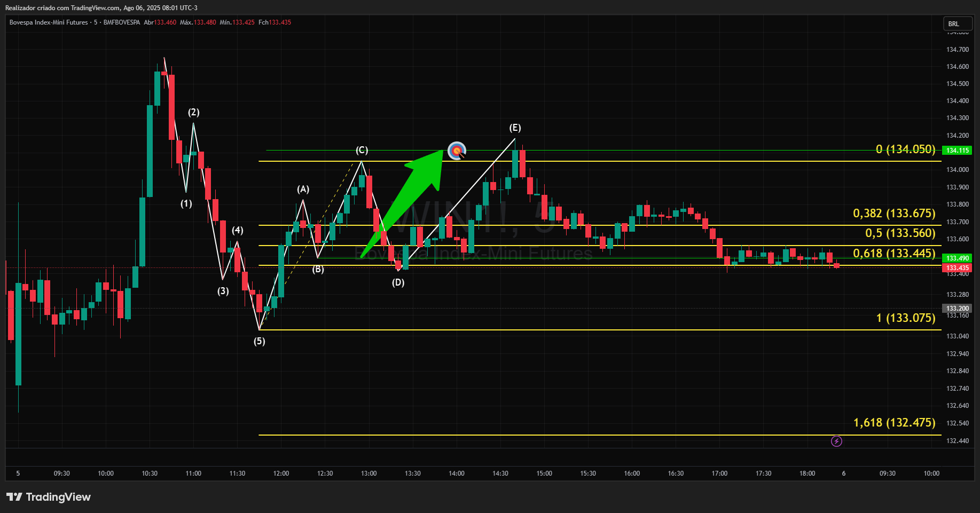Click the wave label (5)
The width and height of the screenshot is (980, 513).
click(x=259, y=341)
